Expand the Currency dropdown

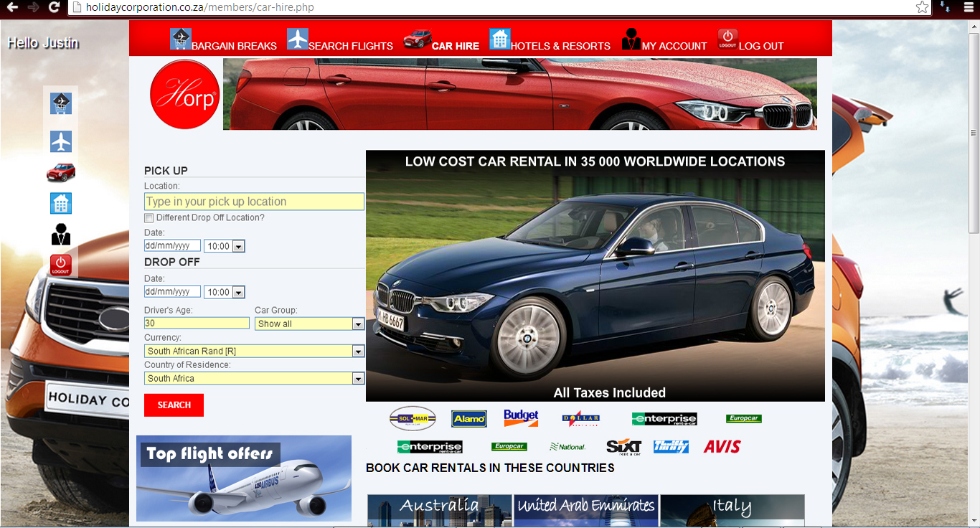[254, 352]
